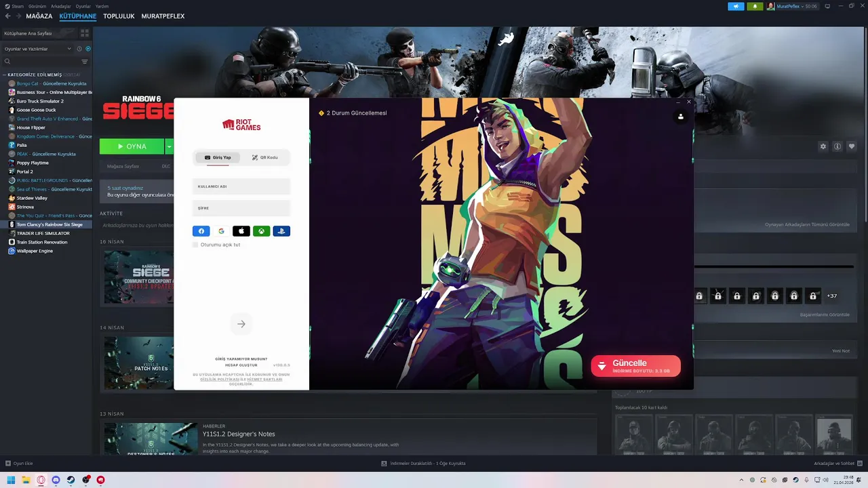Select the QR Kodu tab in Riot client
This screenshot has height=488, width=868.
[264, 157]
